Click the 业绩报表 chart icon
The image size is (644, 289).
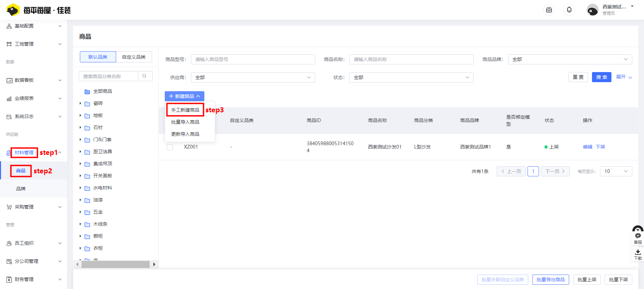9,99
